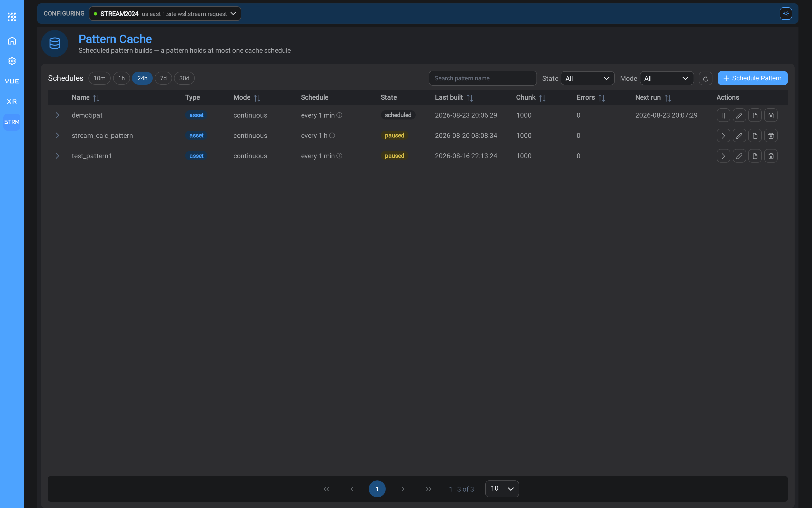Click the test_pattern1 name
This screenshot has width=812, height=508.
[92, 156]
